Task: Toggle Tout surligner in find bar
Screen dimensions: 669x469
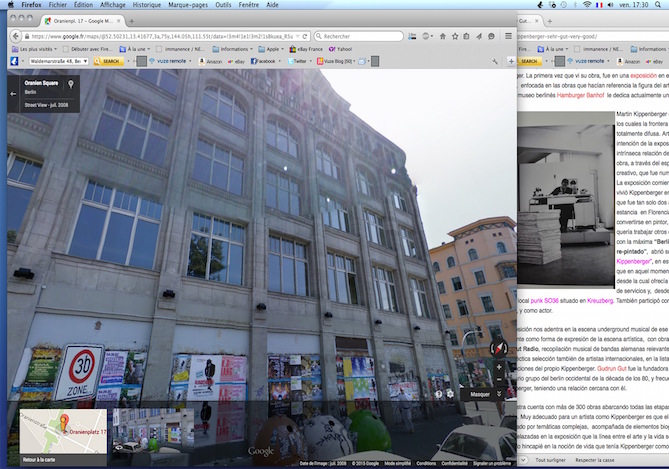Action: 550,460
